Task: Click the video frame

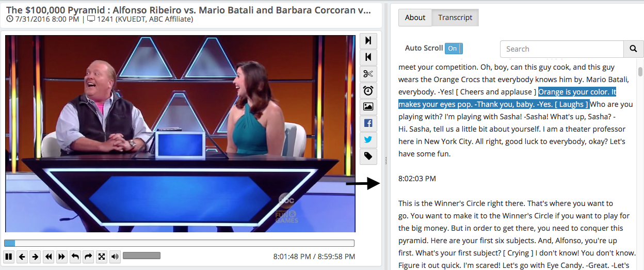Action: (180, 134)
